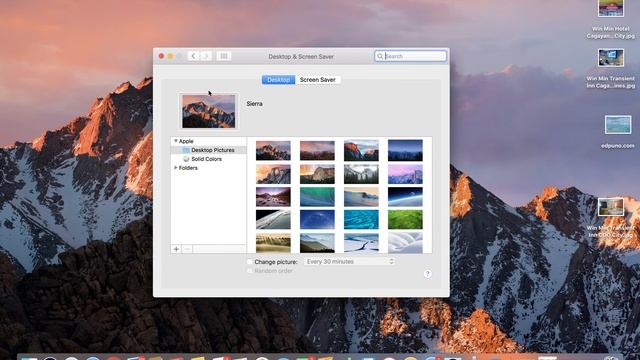Pick the golden Yosemite valley wallpaper
640x360 pixels.
(317, 174)
